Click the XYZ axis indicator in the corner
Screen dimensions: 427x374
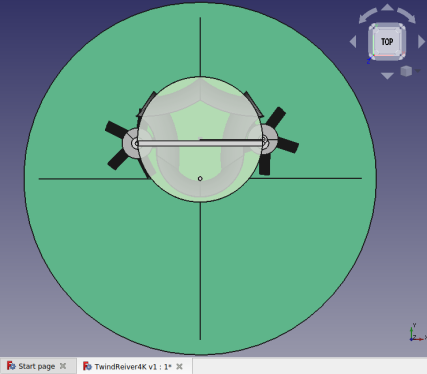pos(417,332)
